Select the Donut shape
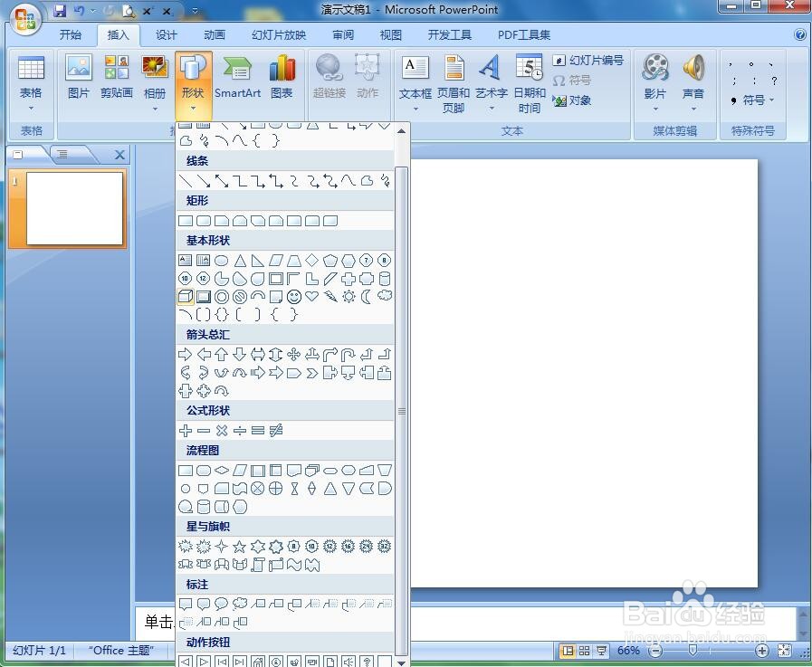This screenshot has width=812, height=667. [x=222, y=297]
